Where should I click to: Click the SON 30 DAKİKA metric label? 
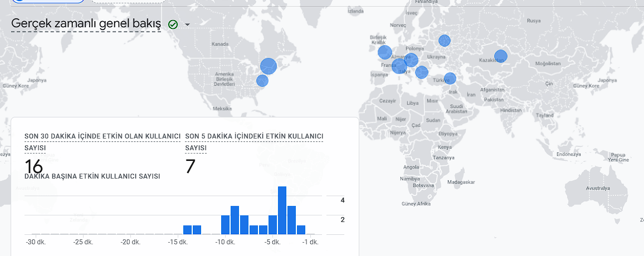tap(103, 141)
